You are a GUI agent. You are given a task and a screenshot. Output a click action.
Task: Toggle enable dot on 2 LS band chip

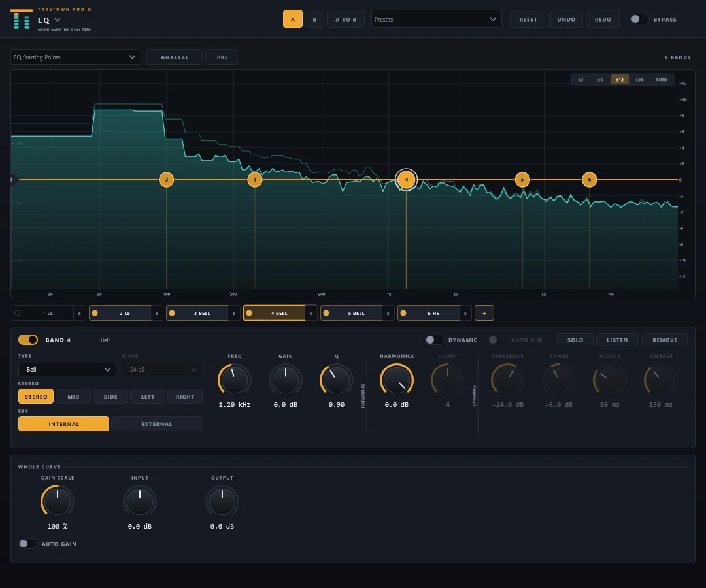click(x=95, y=313)
